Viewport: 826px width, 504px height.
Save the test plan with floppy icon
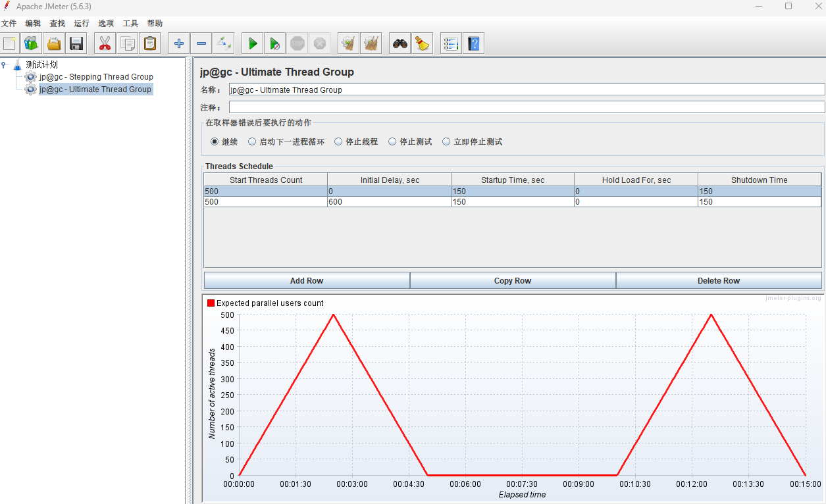coord(76,44)
